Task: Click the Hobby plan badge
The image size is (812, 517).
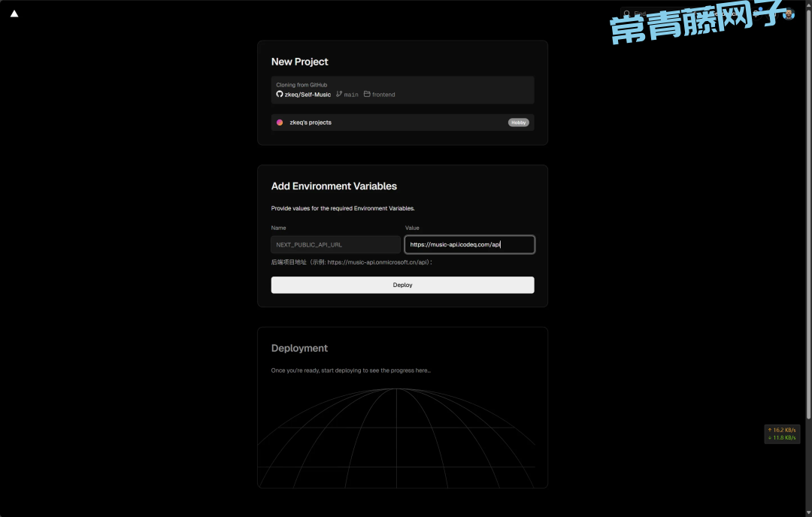Action: pos(518,122)
